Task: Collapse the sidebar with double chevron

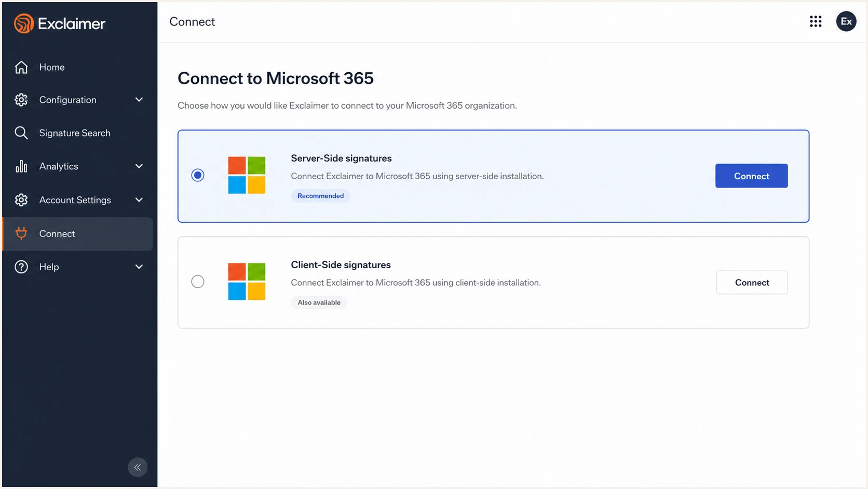Action: (x=138, y=467)
